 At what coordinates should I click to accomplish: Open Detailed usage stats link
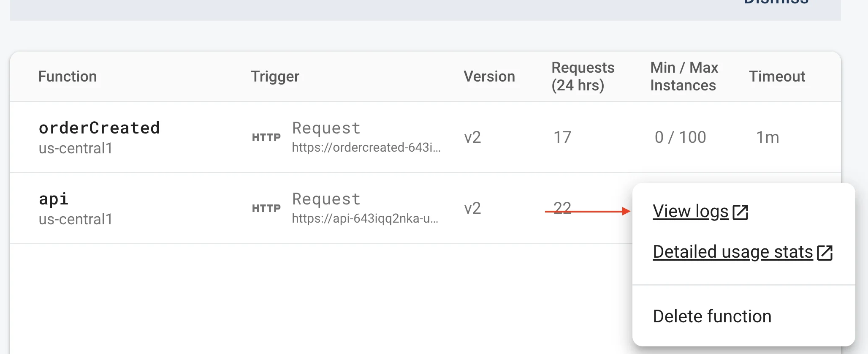733,252
